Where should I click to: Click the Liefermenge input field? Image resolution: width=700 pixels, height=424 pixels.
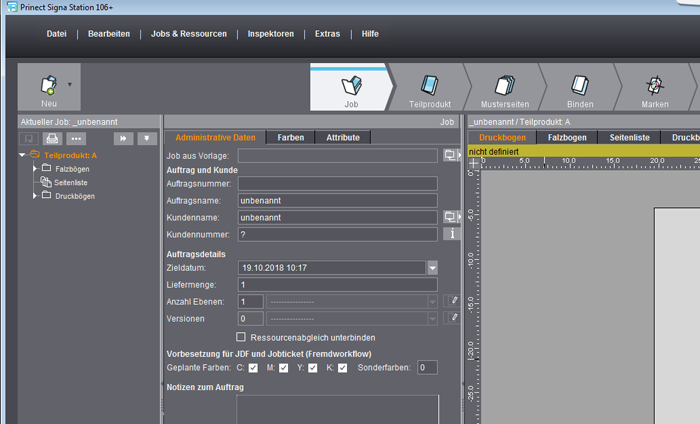(338, 285)
